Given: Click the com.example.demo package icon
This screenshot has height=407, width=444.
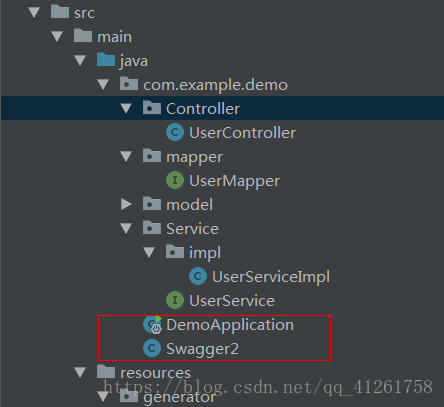Looking at the screenshot, I should coord(129,84).
